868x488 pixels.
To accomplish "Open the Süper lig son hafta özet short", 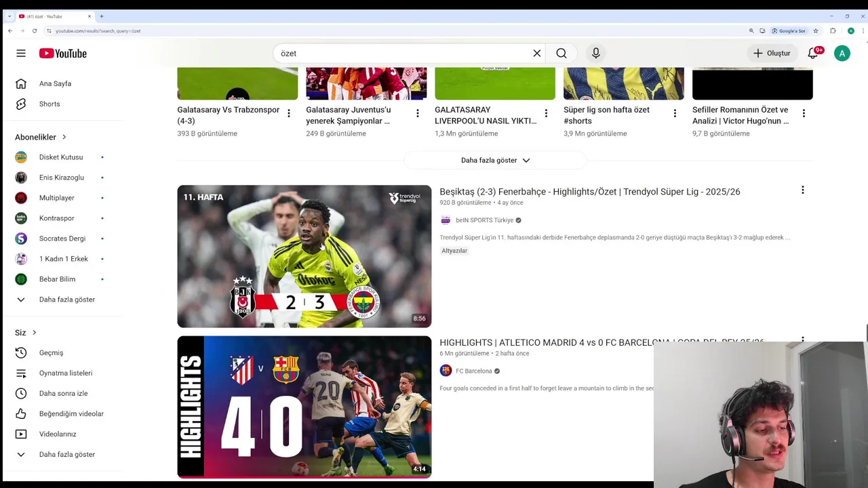I will tap(607, 115).
